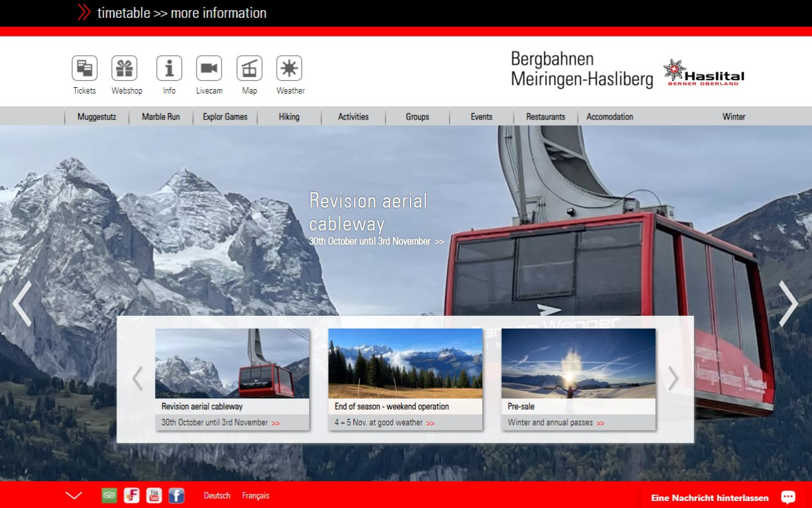Expand the footer with the down chevron
Image resolution: width=812 pixels, height=508 pixels.
tap(74, 495)
